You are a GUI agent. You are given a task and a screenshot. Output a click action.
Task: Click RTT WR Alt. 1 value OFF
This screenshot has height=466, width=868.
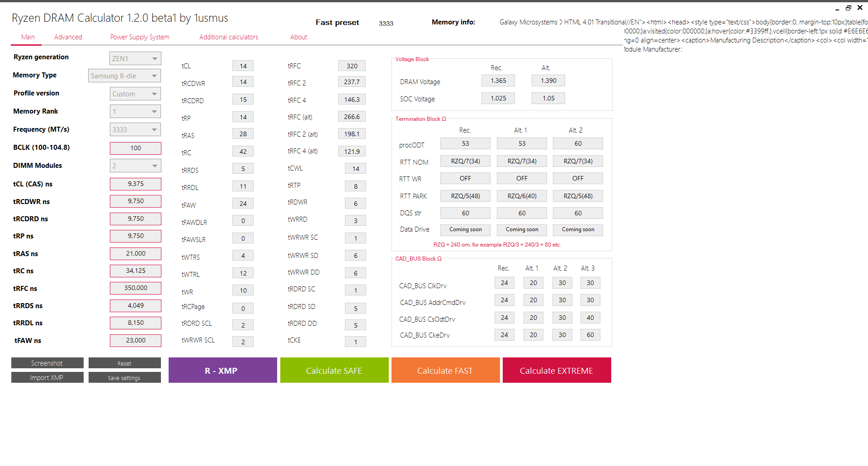(x=522, y=178)
